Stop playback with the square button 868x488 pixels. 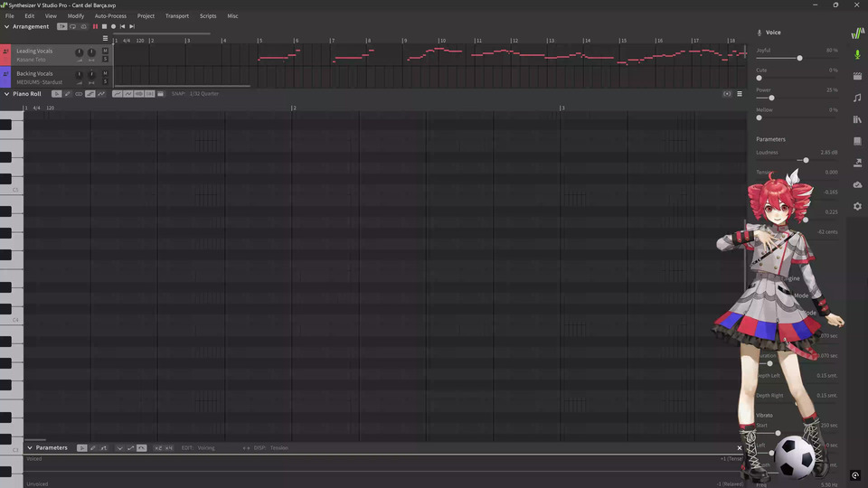104,26
